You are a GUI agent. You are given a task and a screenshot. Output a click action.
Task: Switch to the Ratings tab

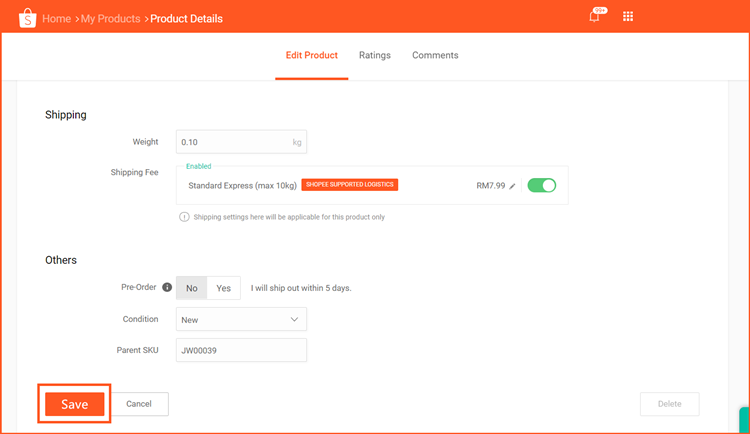point(375,55)
